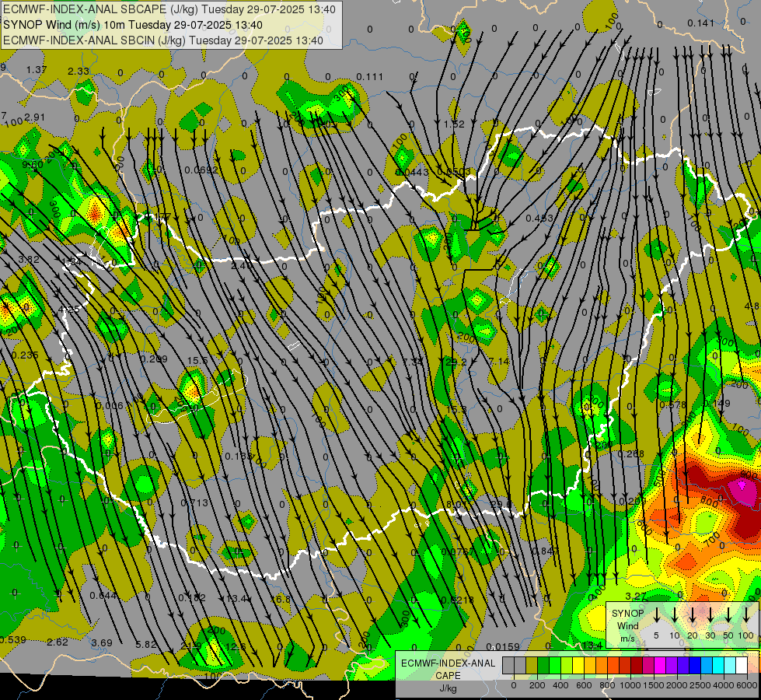Click the '3.27' value on the map
Screen dimensions: 761x700
coord(636,596)
